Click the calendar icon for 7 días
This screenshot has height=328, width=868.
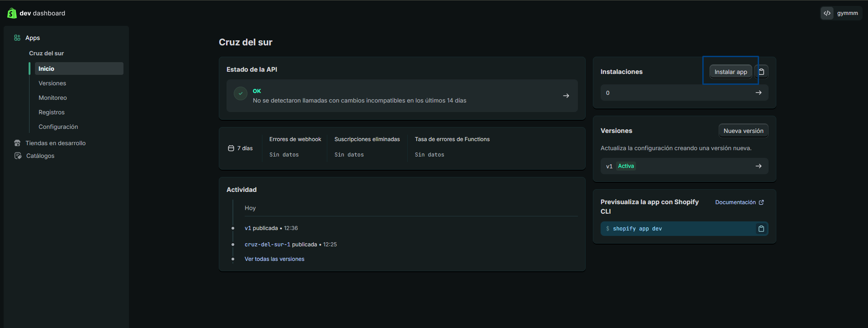[231, 148]
